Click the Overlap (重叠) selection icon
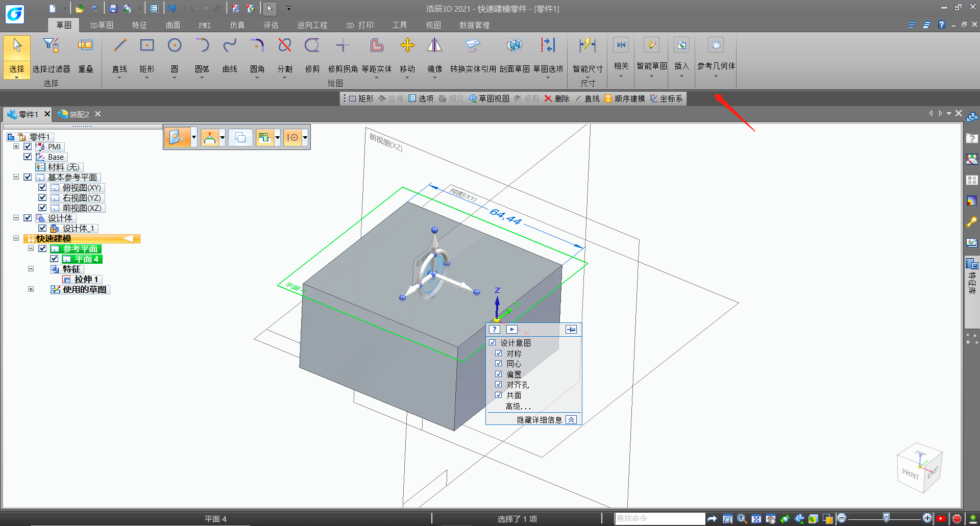Viewport: 980px width, 526px height. [85, 46]
